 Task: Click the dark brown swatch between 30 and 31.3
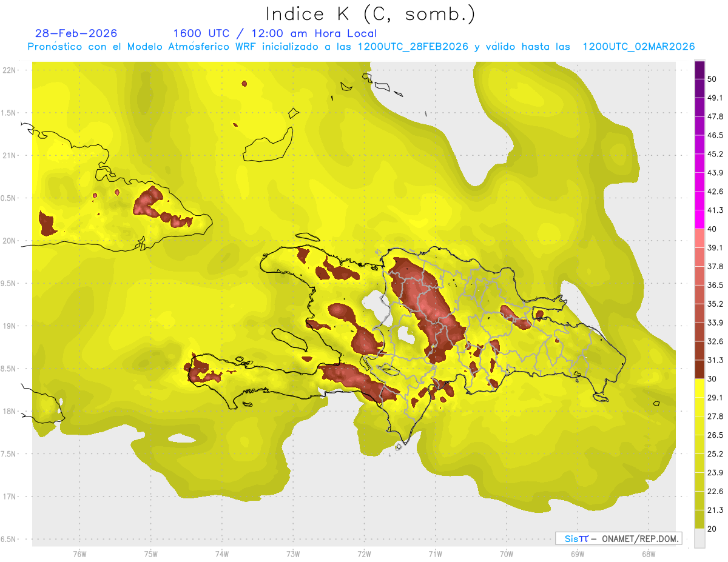[700, 370]
